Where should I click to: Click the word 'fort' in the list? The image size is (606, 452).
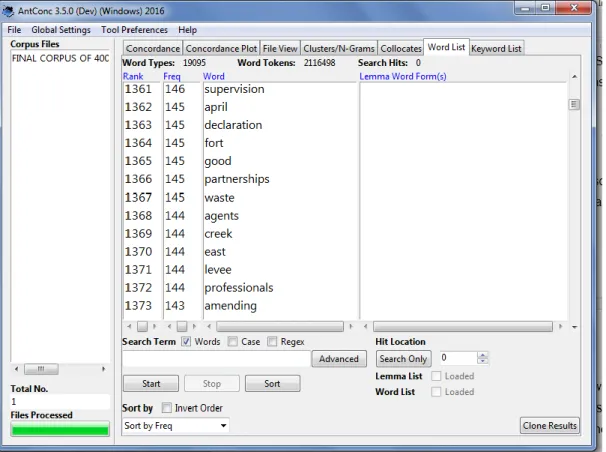pyautogui.click(x=214, y=143)
